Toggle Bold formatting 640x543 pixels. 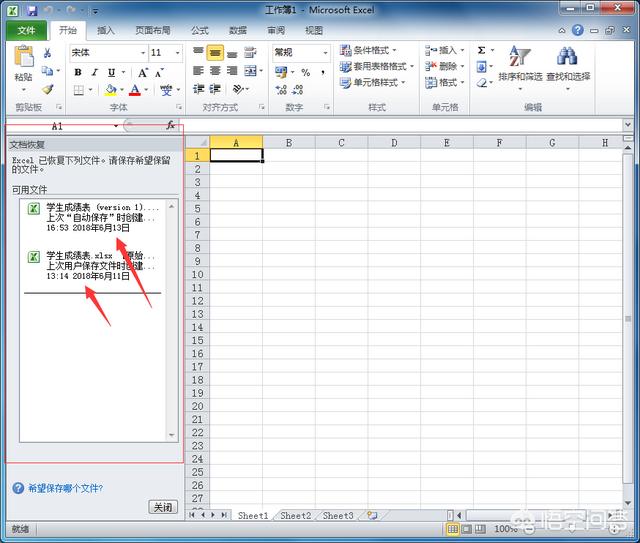(x=78, y=73)
